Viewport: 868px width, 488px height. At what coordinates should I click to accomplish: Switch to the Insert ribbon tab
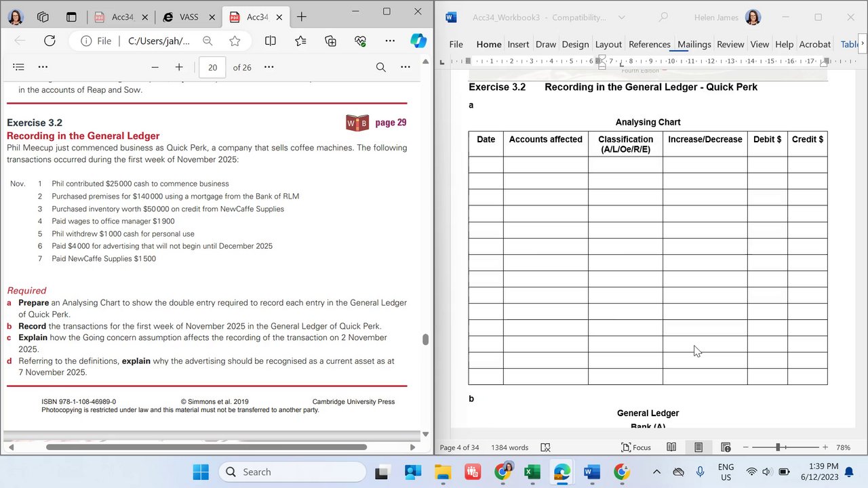[518, 44]
